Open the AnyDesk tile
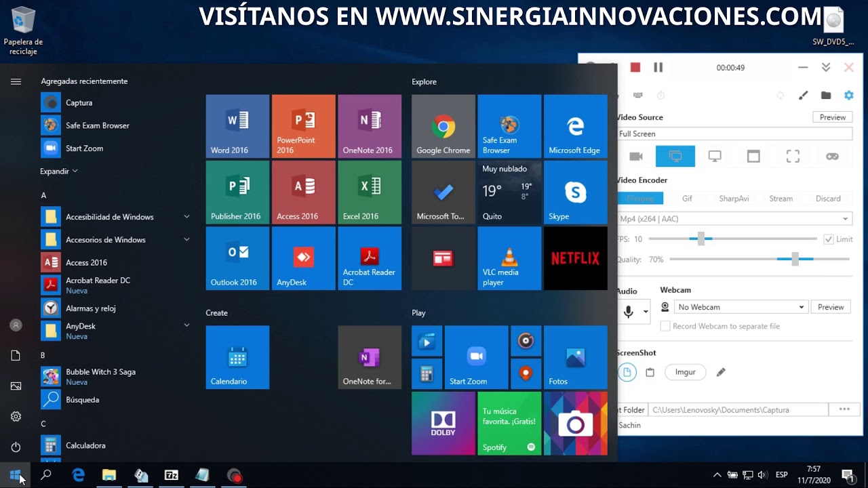Image resolution: width=868 pixels, height=488 pixels. click(x=303, y=258)
